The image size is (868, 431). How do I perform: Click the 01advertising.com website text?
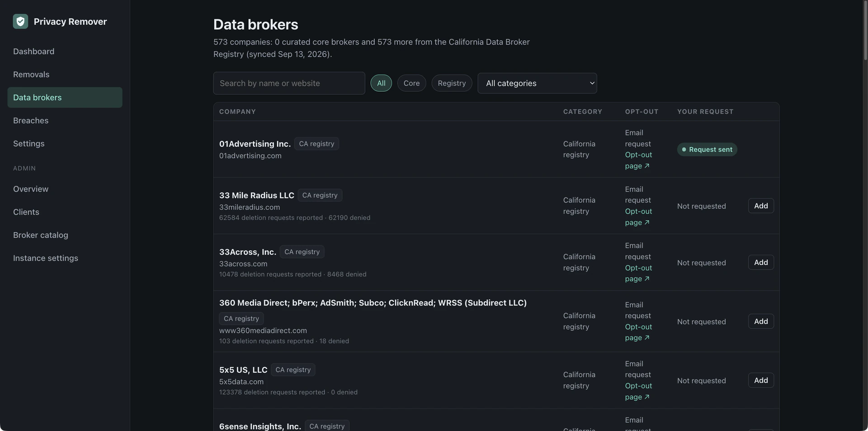coord(250,156)
